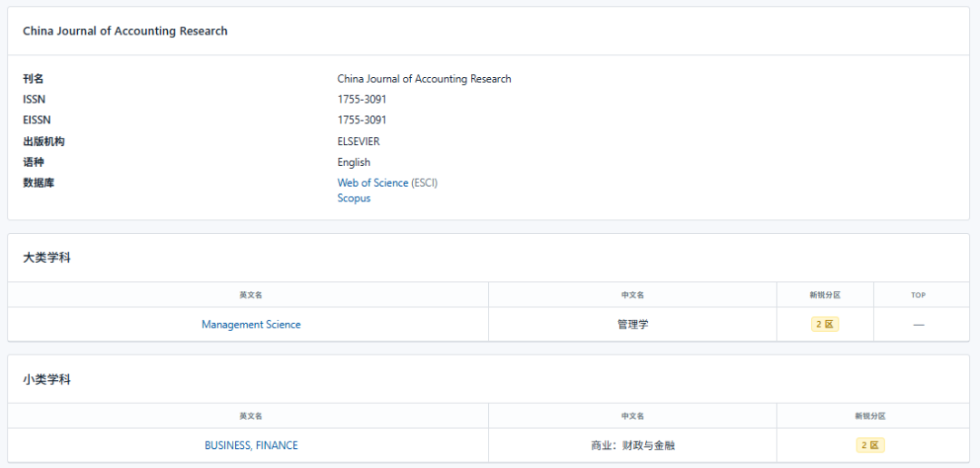
Task: Select the 1755-3091 value in the ISSN row
Action: (x=361, y=100)
